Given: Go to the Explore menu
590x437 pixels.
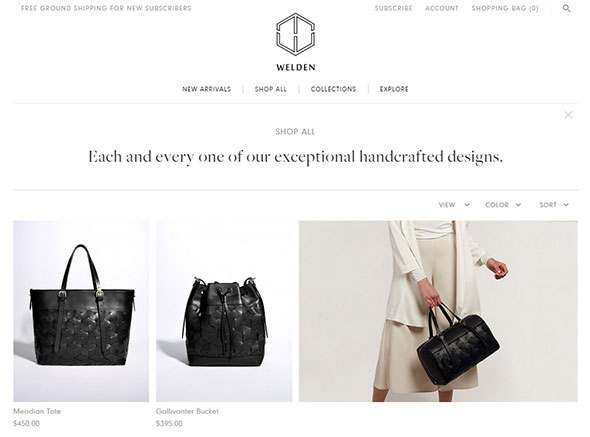Looking at the screenshot, I should pos(394,89).
